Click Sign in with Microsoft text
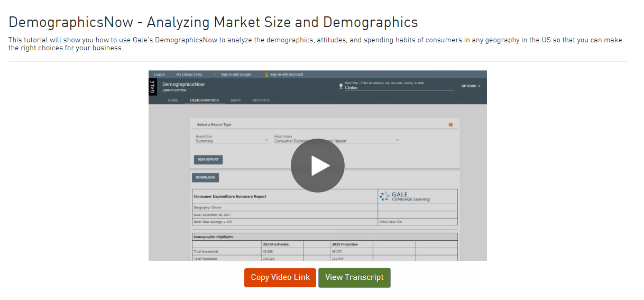Viewport: 644px width, 300px height. (287, 75)
